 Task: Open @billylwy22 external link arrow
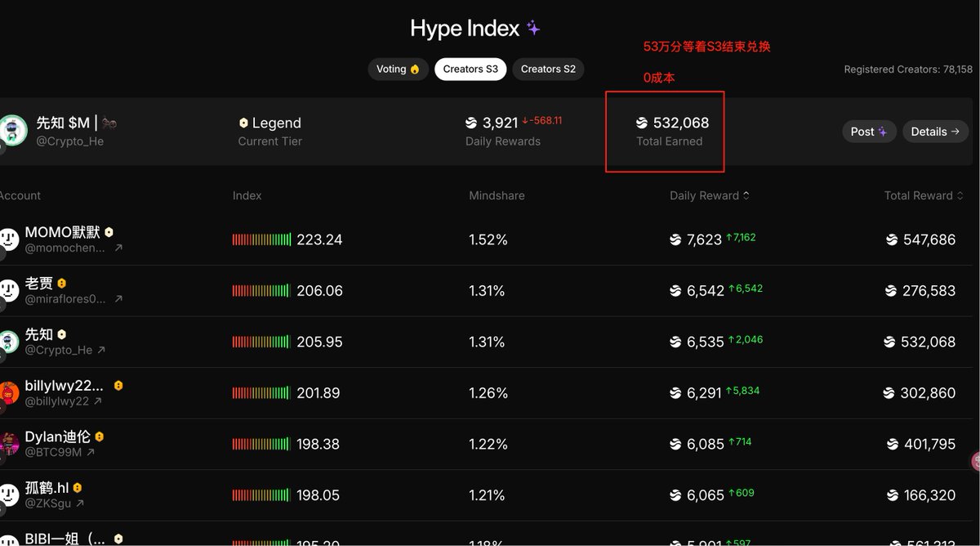point(97,401)
